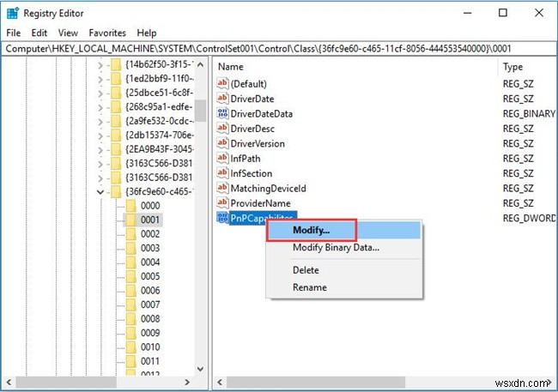Click the DriverVersion string value icon
The height and width of the screenshot is (392, 558).
pos(222,143)
